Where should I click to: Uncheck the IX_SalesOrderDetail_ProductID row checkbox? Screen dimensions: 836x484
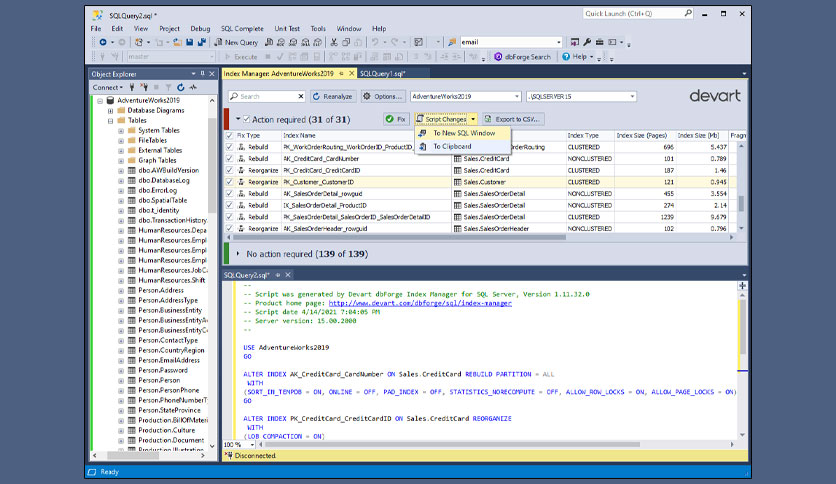[x=229, y=205]
